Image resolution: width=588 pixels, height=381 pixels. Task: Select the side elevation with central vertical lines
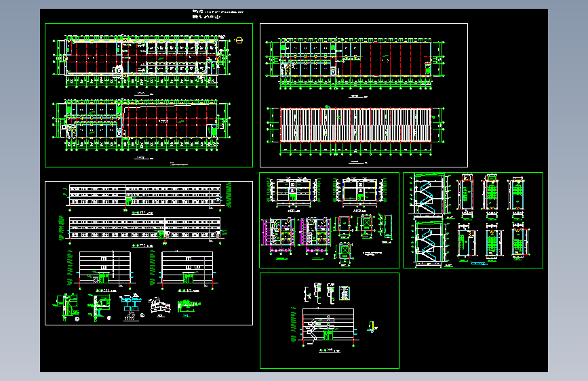[105, 267]
